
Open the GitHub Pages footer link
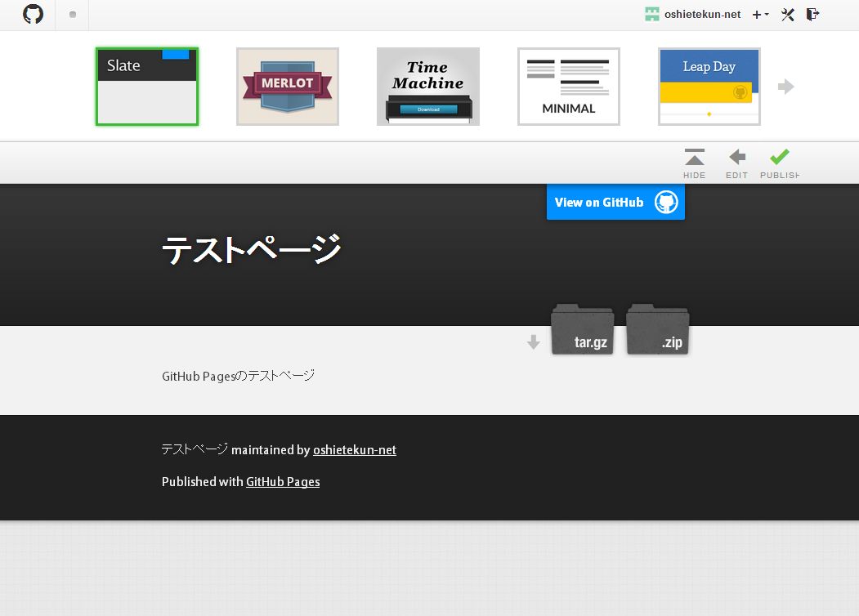pos(283,482)
